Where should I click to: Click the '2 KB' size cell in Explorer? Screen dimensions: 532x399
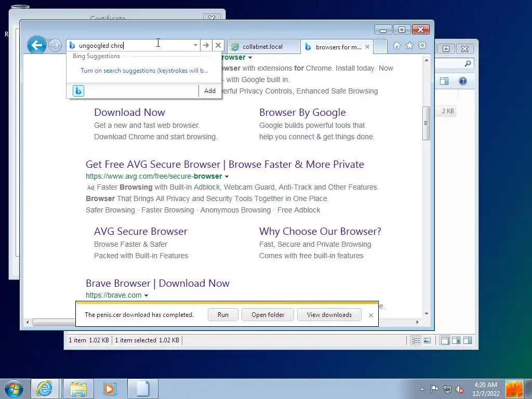click(447, 111)
